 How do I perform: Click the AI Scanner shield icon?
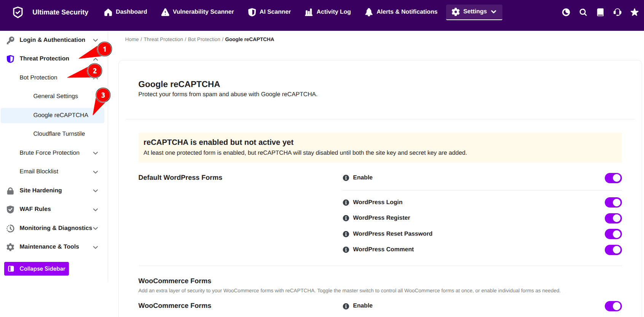pos(252,12)
